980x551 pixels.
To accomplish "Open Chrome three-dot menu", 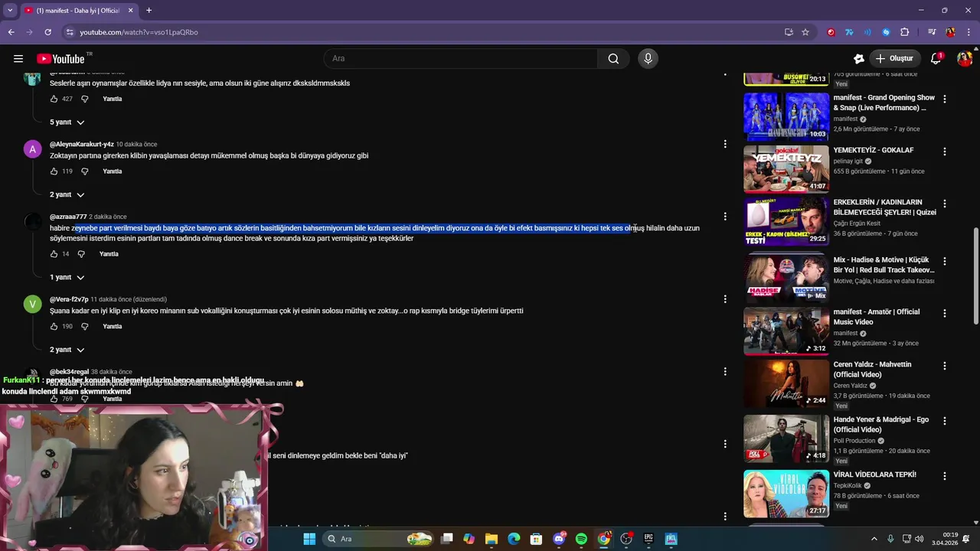I will (x=968, y=32).
